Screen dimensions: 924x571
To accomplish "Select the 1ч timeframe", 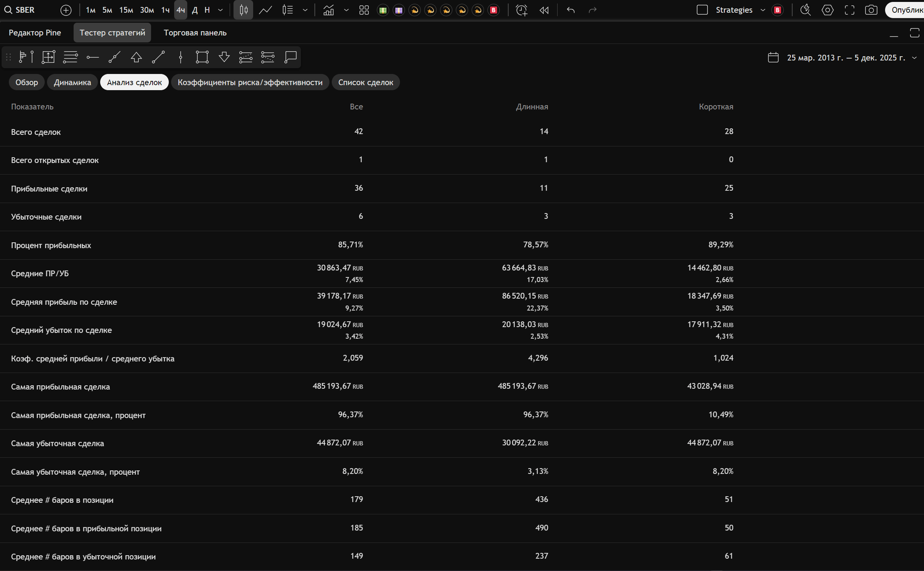I will [165, 10].
